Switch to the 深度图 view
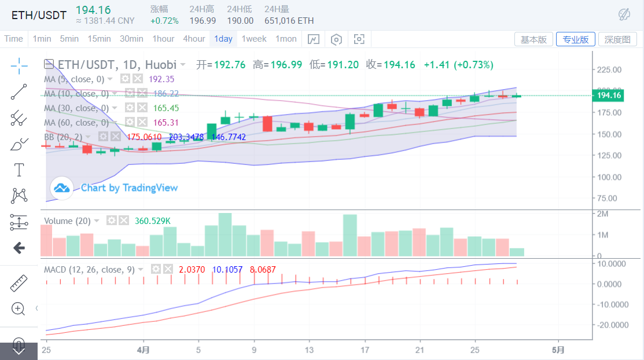 point(617,38)
